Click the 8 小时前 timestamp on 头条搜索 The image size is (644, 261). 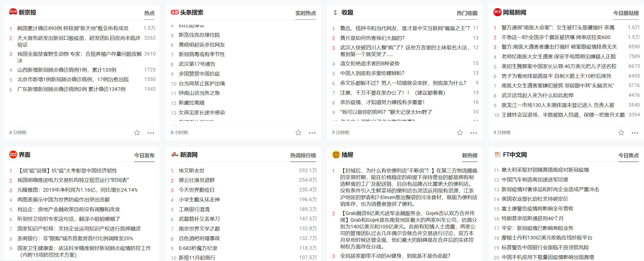pyautogui.click(x=179, y=133)
